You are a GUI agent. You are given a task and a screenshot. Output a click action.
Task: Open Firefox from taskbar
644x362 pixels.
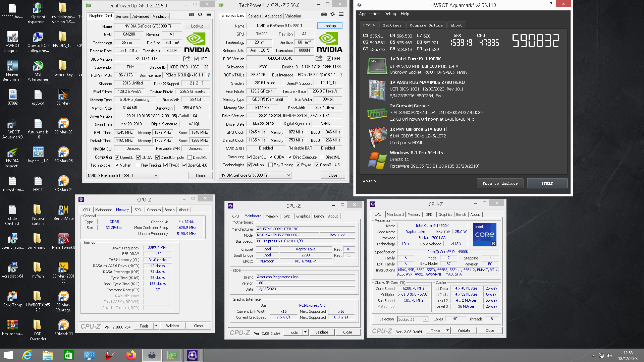(131, 355)
